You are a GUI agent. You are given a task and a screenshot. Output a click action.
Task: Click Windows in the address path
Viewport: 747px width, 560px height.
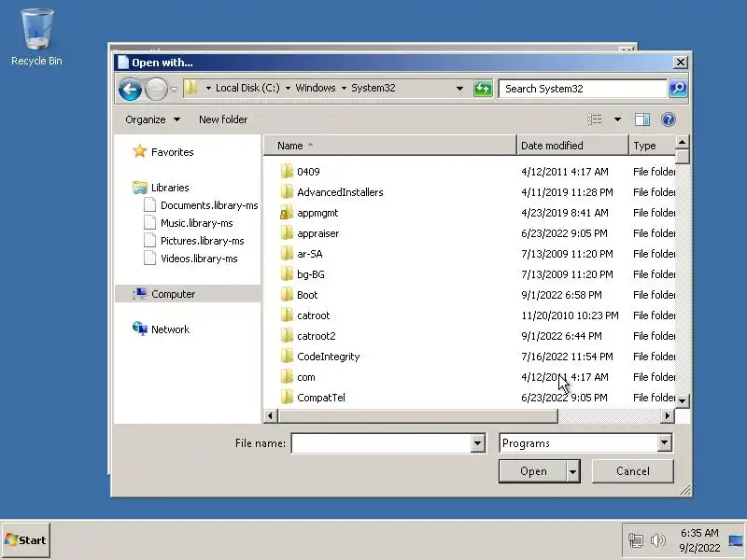[x=316, y=88]
